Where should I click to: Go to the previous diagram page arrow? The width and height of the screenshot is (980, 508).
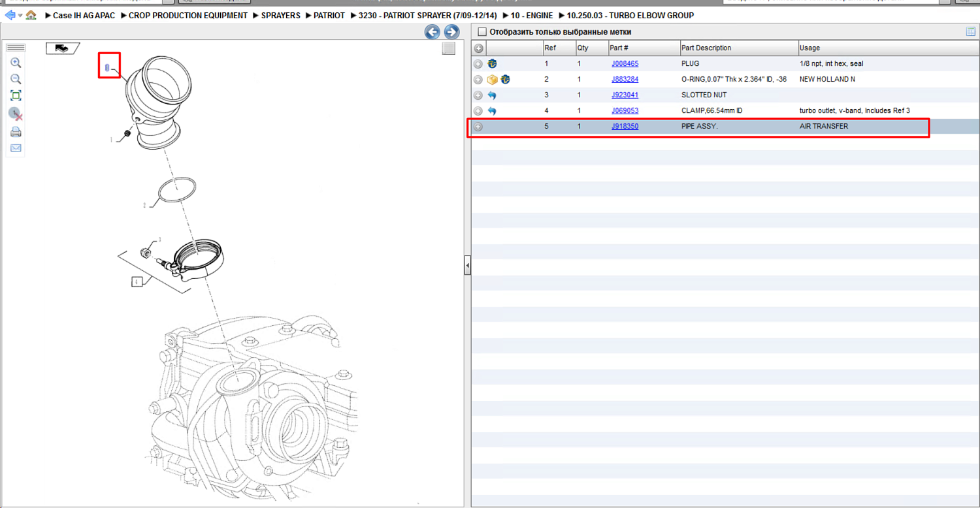tap(432, 32)
